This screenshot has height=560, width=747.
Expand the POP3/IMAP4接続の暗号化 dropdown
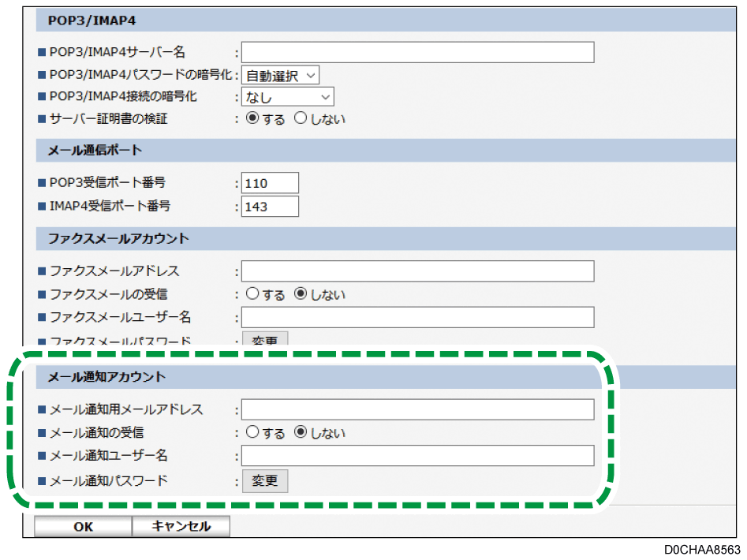pyautogui.click(x=287, y=97)
